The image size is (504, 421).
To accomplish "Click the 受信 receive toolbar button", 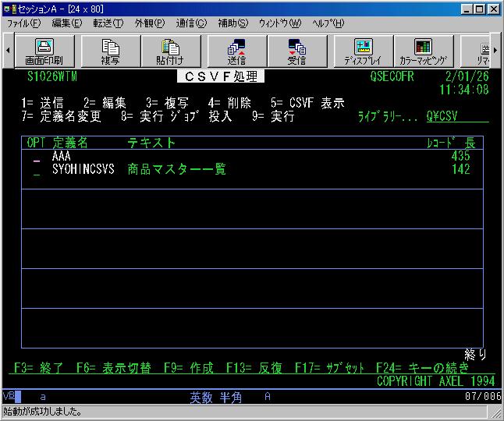I will 297,51.
